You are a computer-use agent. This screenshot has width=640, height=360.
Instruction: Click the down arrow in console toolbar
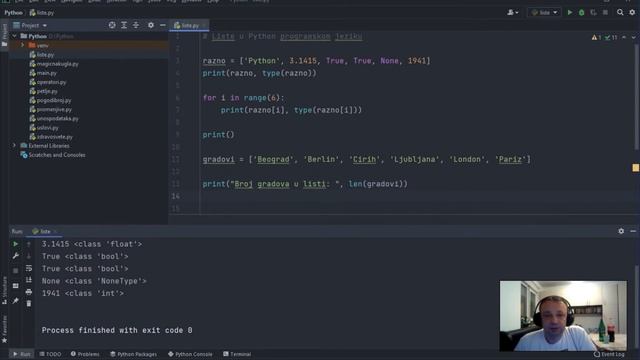coord(29,256)
